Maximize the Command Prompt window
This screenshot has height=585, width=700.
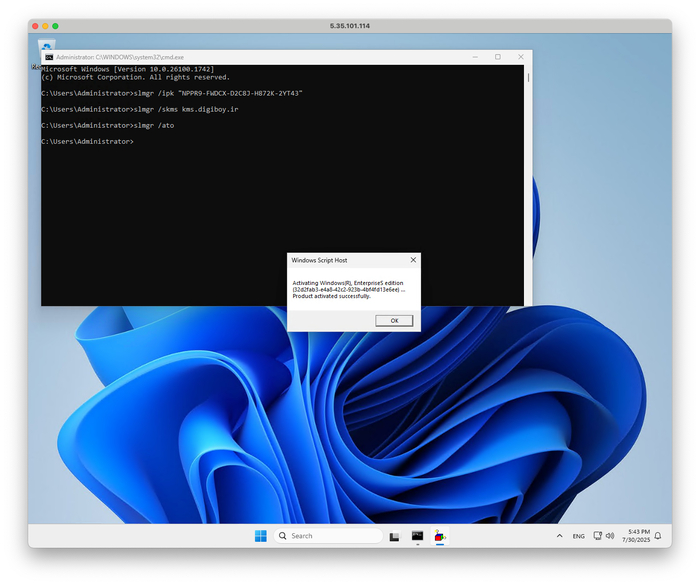497,57
